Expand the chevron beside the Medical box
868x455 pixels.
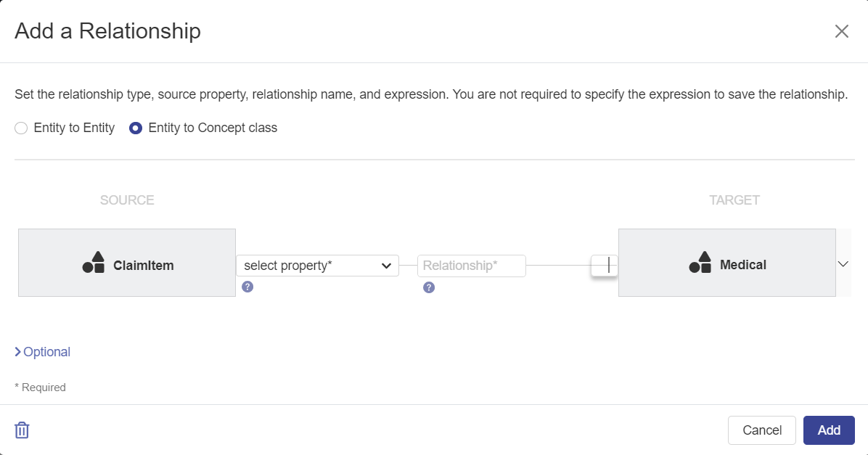pyautogui.click(x=843, y=263)
